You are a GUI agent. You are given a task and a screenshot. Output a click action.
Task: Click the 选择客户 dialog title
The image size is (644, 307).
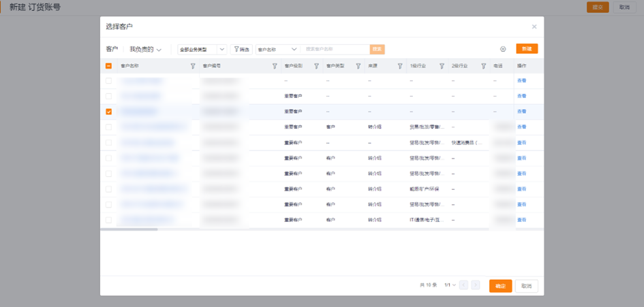[119, 27]
